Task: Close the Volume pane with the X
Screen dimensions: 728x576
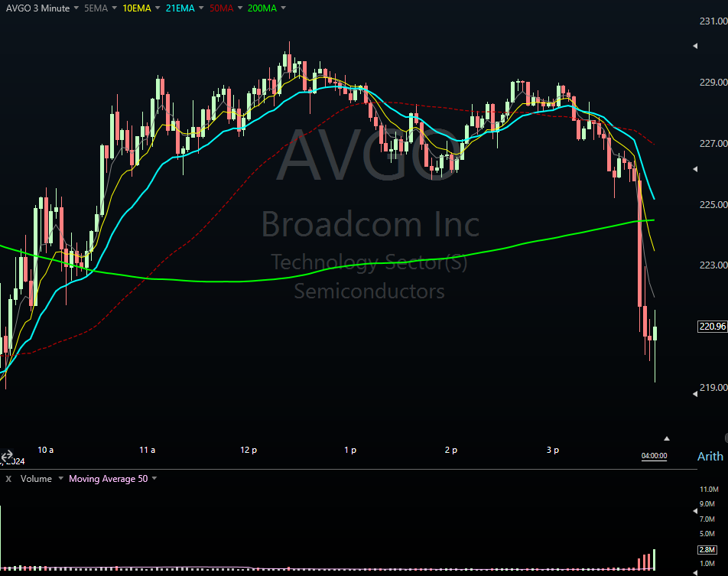Action: [x=8, y=479]
